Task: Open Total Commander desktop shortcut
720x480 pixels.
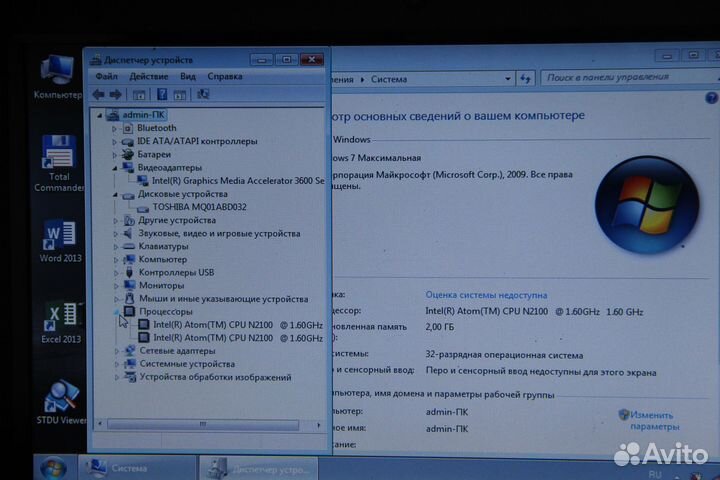Action: click(x=59, y=164)
